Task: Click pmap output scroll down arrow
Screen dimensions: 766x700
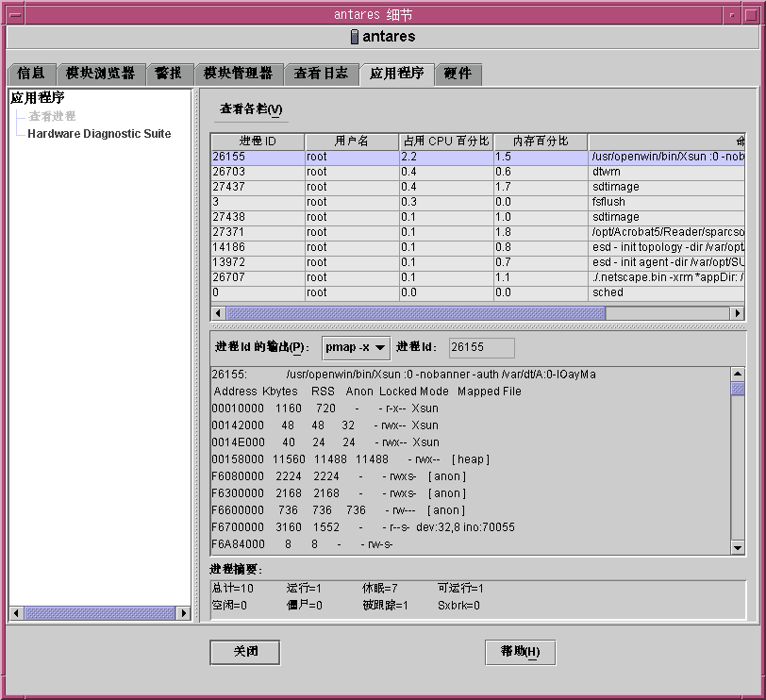Action: point(738,547)
